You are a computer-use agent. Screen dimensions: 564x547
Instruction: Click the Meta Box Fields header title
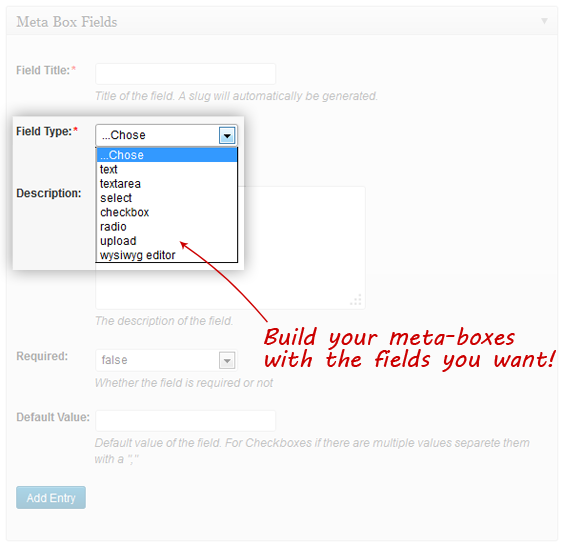(x=67, y=22)
